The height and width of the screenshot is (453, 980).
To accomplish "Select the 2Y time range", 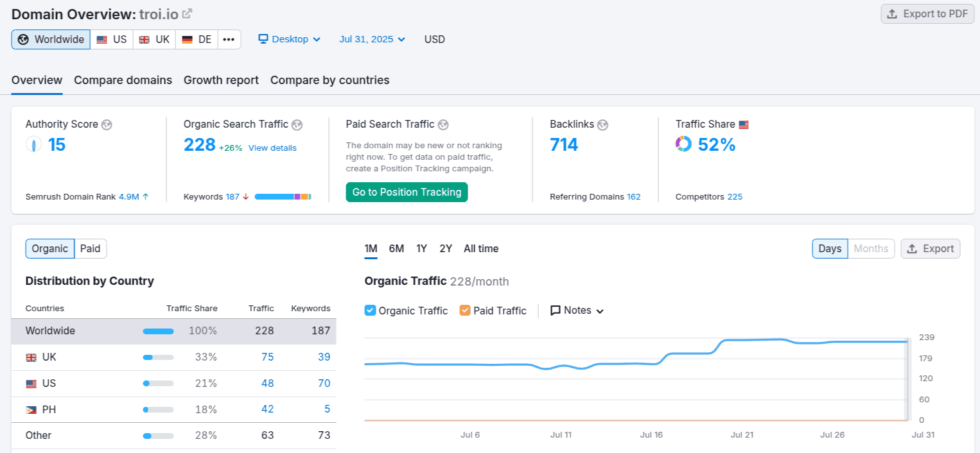I will (x=446, y=249).
